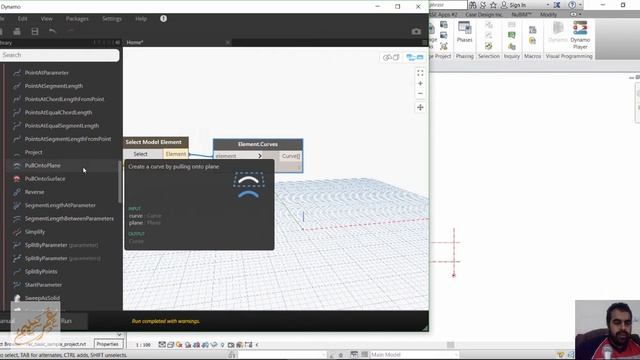640x360 pixels.
Task: Click the SweepAsSolid node icon
Action: (17, 298)
